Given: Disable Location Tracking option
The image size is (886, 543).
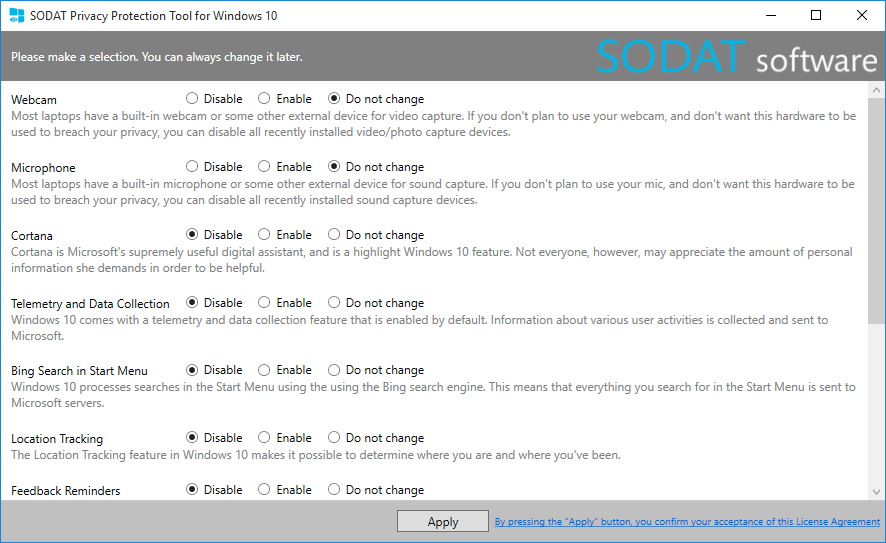Looking at the screenshot, I should [x=214, y=438].
